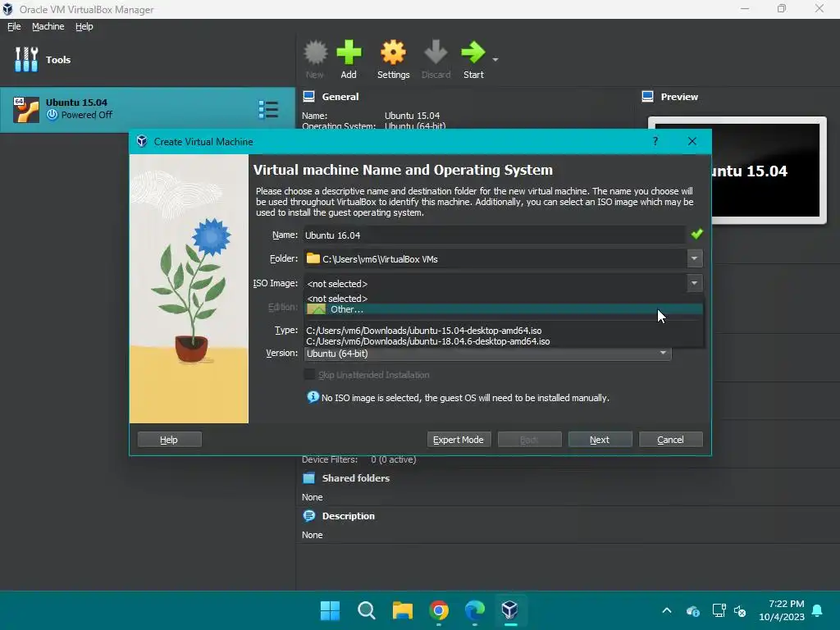840x630 pixels.
Task: Switch to Expert Mode
Action: (458, 440)
